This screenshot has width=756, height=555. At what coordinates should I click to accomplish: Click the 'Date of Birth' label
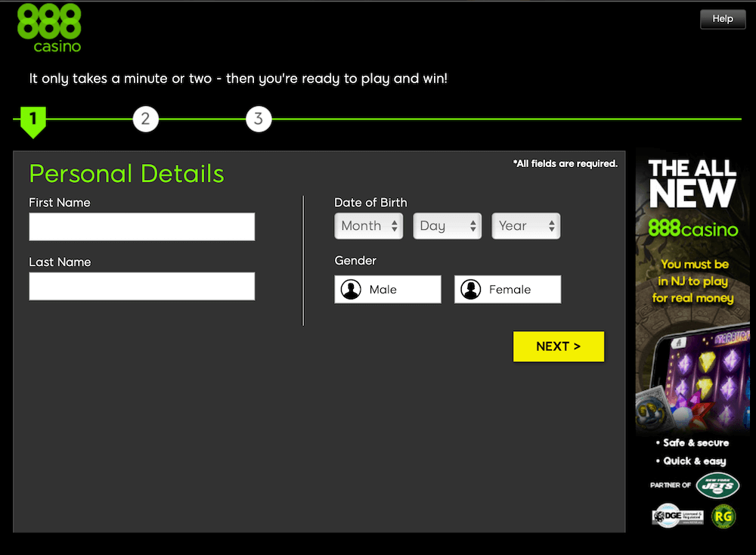coord(370,203)
